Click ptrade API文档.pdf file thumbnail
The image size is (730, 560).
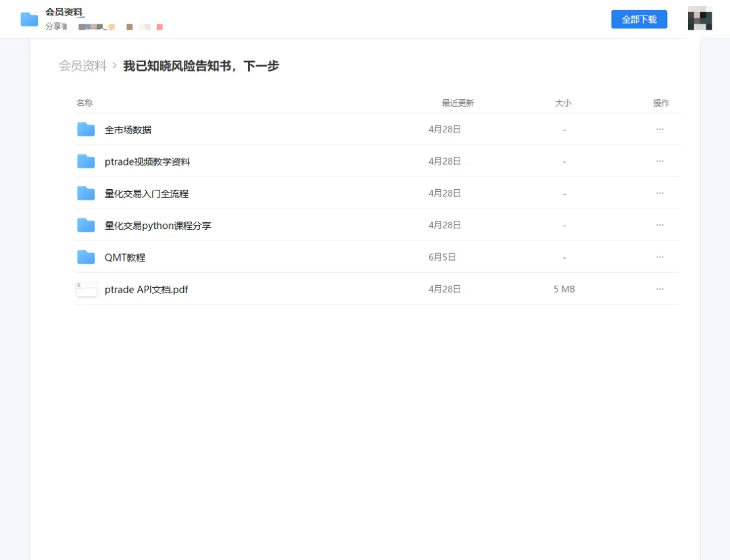click(x=87, y=289)
